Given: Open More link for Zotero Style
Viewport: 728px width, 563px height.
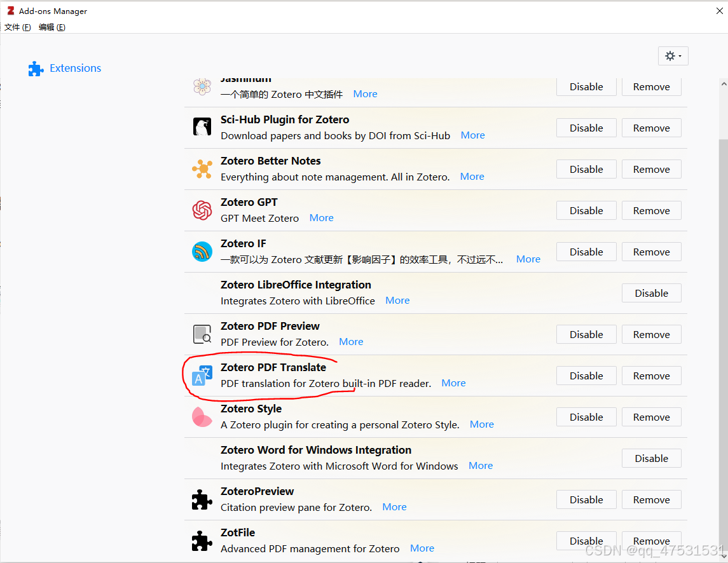Looking at the screenshot, I should (481, 424).
